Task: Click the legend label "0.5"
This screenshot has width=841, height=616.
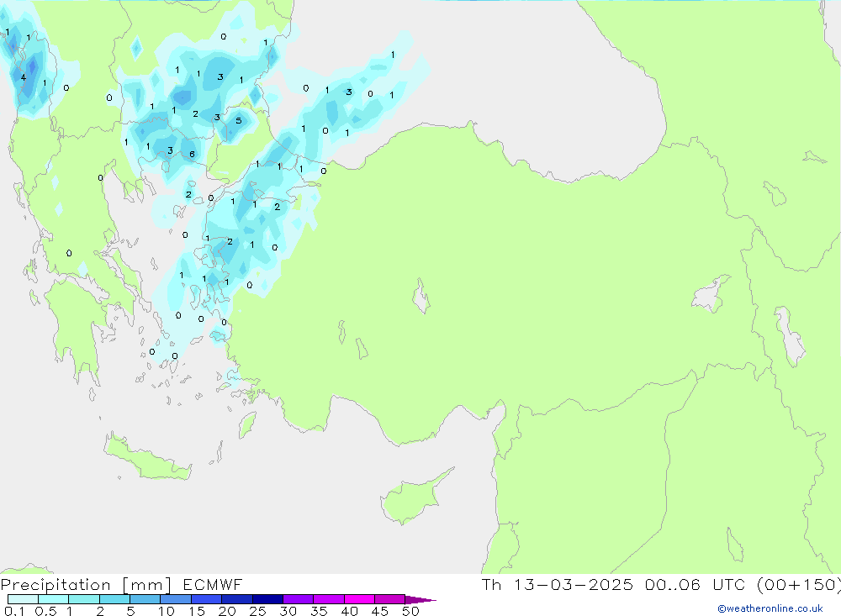Action: (45, 611)
